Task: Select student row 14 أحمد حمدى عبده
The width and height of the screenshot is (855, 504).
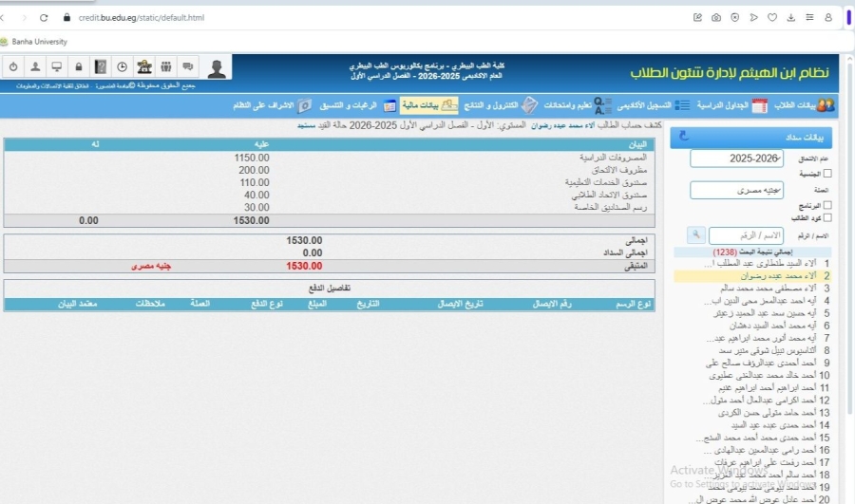Action: click(752, 425)
